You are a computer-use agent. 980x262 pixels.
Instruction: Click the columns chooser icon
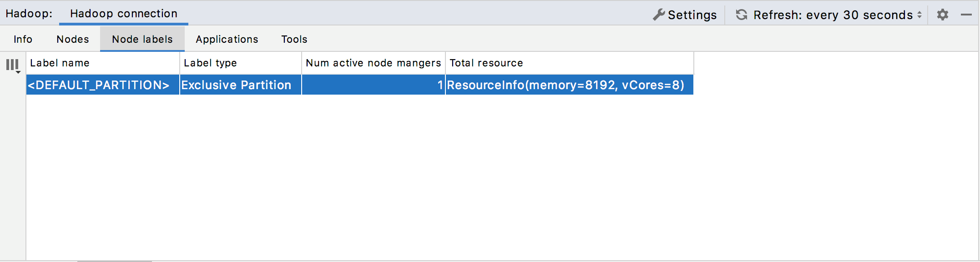click(x=13, y=65)
